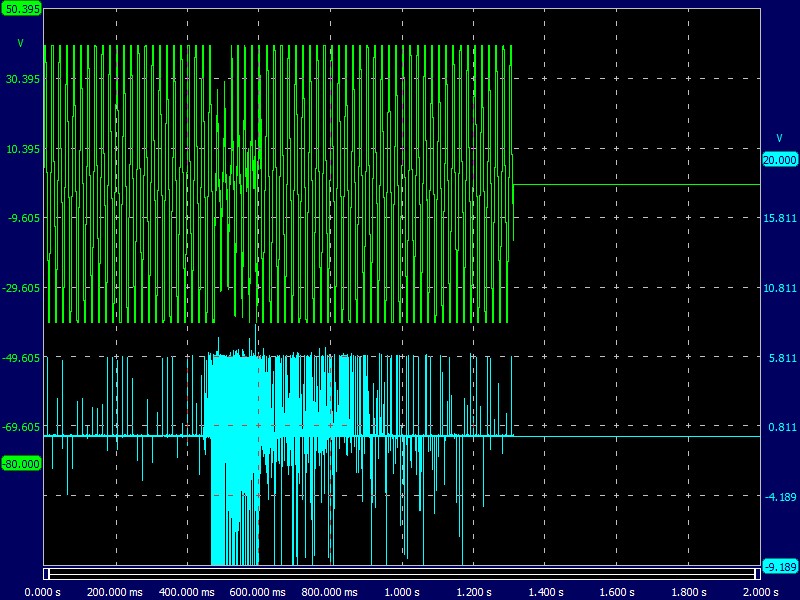Click the left handle of the time scrollbar
This screenshot has width=800, height=600.
pos(46,573)
